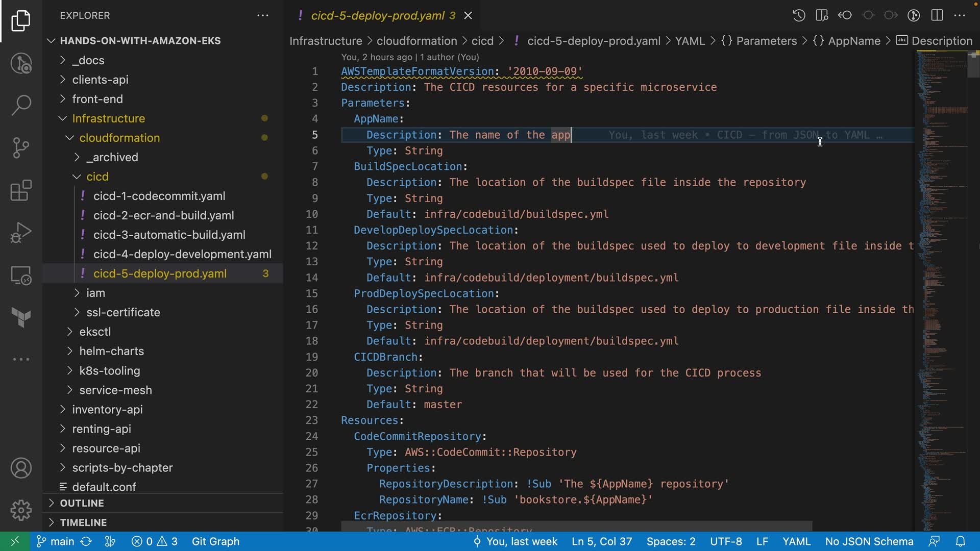Expand the TIMELINE section

click(x=83, y=522)
